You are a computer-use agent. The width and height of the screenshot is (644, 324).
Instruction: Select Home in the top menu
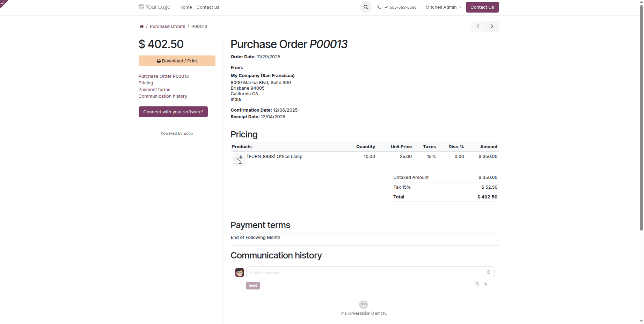[x=185, y=7]
